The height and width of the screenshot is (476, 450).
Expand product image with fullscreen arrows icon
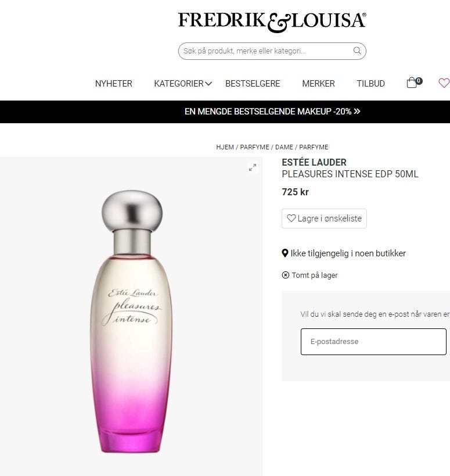click(x=253, y=167)
